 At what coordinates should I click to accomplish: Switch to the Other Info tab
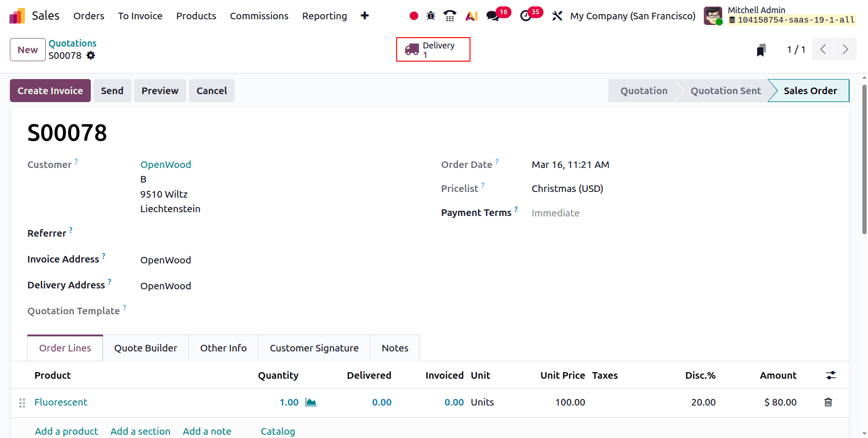pyautogui.click(x=223, y=348)
